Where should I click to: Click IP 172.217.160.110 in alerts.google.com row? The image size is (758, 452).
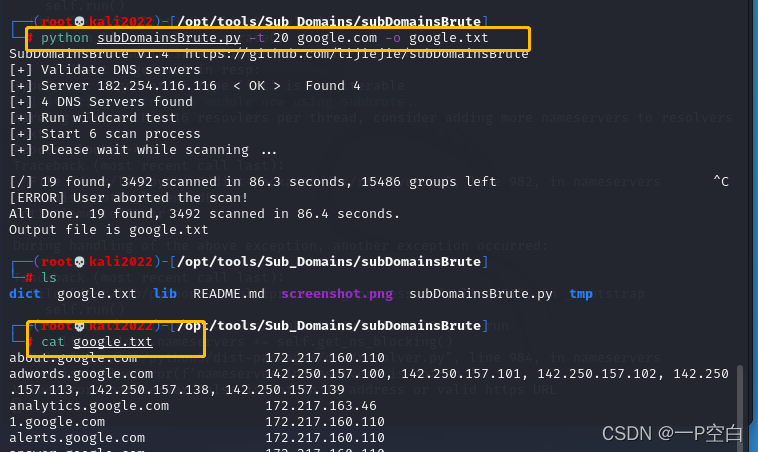click(325, 437)
